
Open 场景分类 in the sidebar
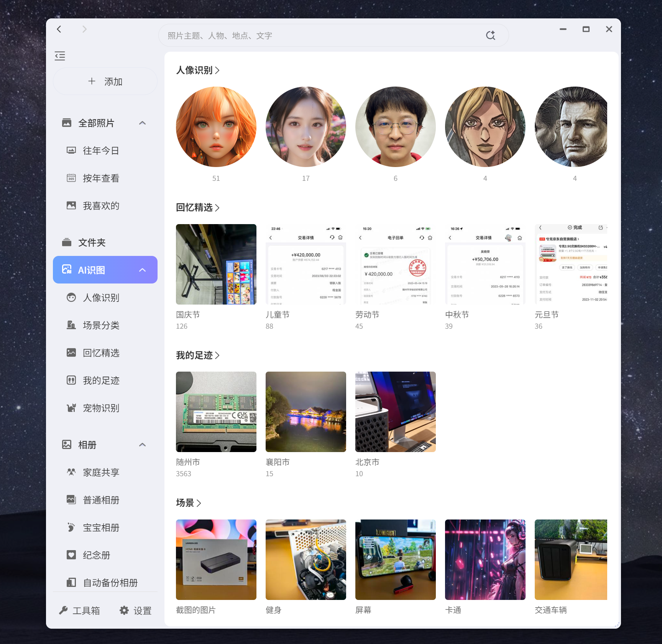(105, 325)
